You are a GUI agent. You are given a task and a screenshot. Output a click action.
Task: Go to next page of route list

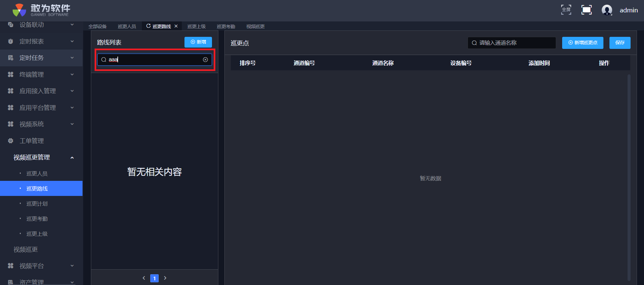tap(165, 278)
